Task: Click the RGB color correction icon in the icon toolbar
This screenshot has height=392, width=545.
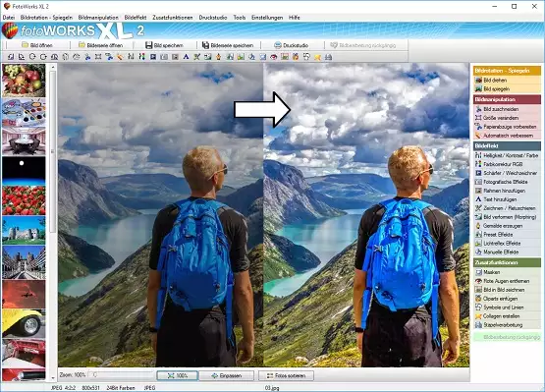Action: (141, 56)
